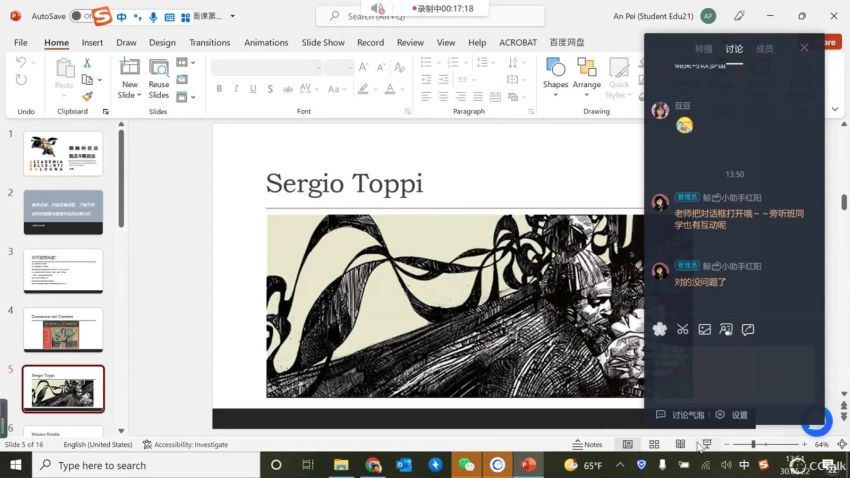This screenshot has height=478, width=850.
Task: Click the text highlight color pen icon
Action: 363,89
